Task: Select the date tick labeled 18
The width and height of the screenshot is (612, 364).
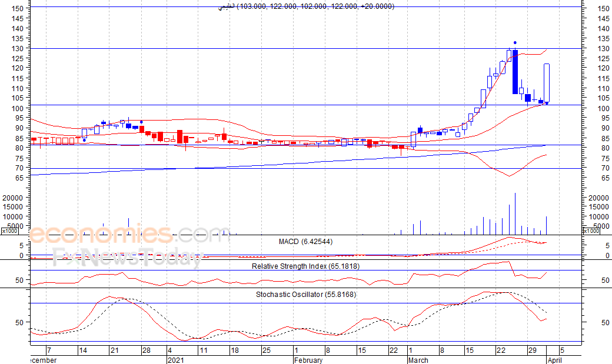Action: point(235,350)
